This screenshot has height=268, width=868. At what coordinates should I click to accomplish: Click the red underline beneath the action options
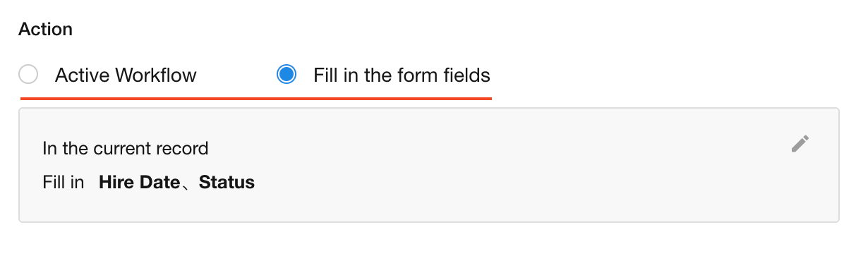click(x=256, y=98)
